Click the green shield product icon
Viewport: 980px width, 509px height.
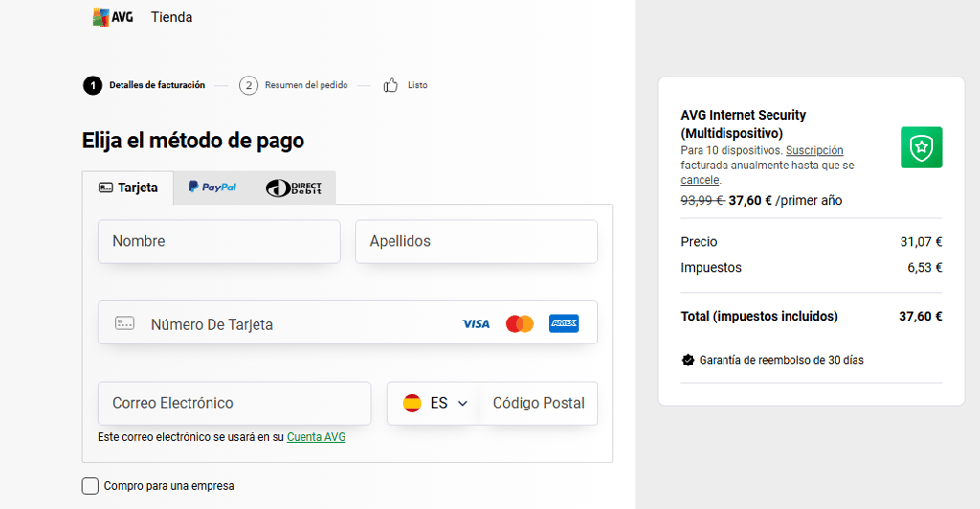coord(922,147)
